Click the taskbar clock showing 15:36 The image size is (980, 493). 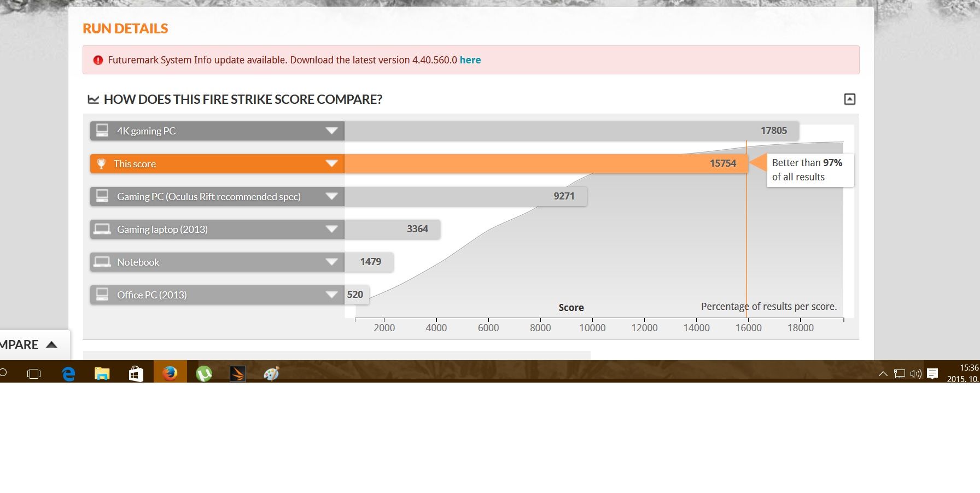[x=969, y=368]
